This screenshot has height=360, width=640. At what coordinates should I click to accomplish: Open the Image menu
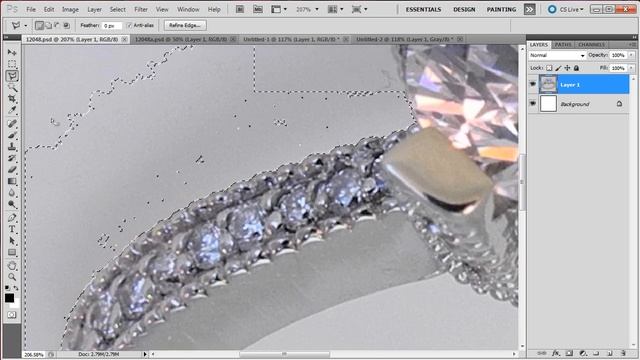[x=70, y=9]
